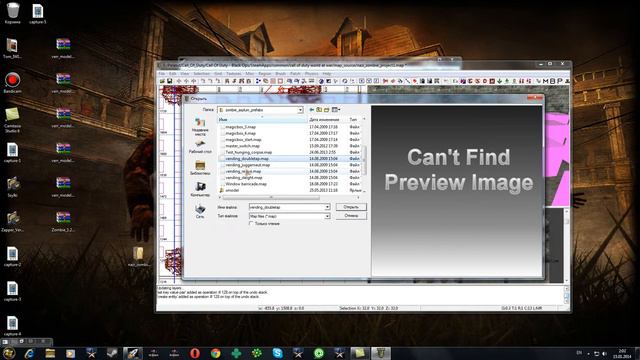
Task: Click the Открыть (Open) button
Action: click(351, 207)
